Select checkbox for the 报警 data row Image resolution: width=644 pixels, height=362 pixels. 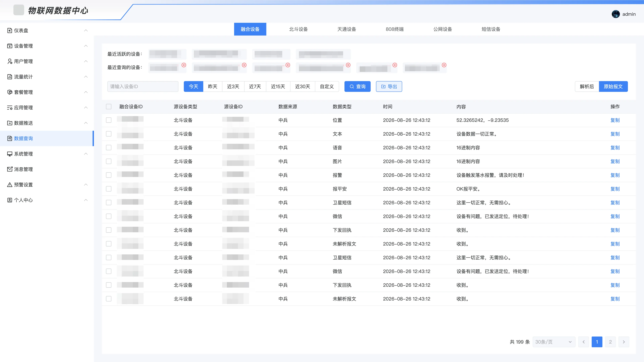[x=109, y=175]
